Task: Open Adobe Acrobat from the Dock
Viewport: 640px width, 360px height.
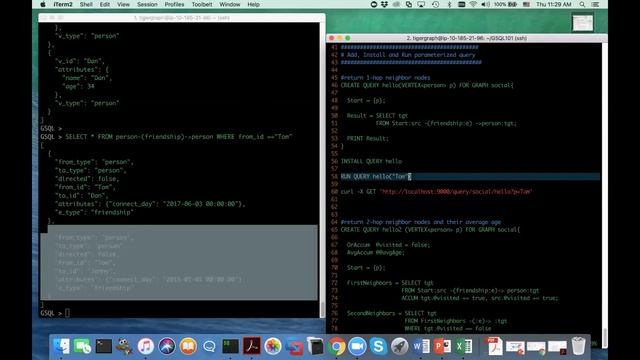Action: [x=251, y=347]
